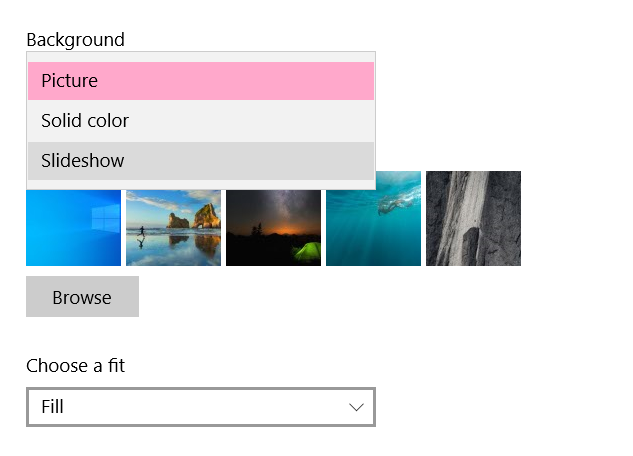The image size is (633, 456).
Task: Click the Background heading label
Action: coord(75,40)
